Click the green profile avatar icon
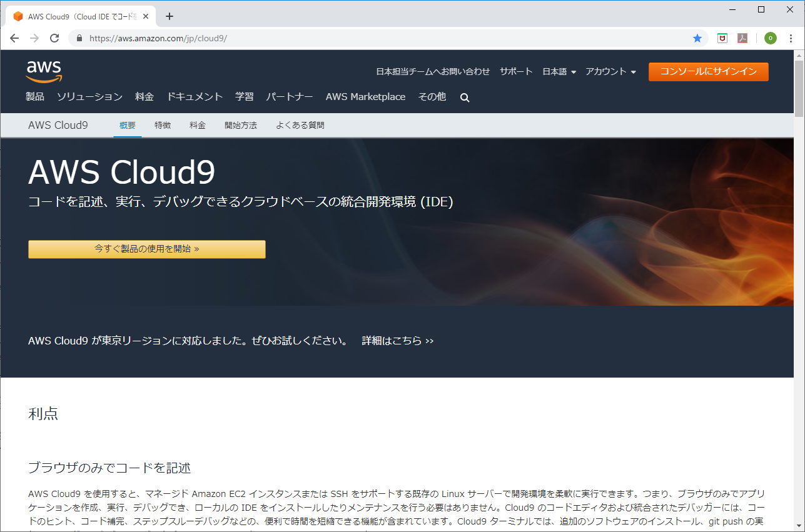 click(x=771, y=38)
